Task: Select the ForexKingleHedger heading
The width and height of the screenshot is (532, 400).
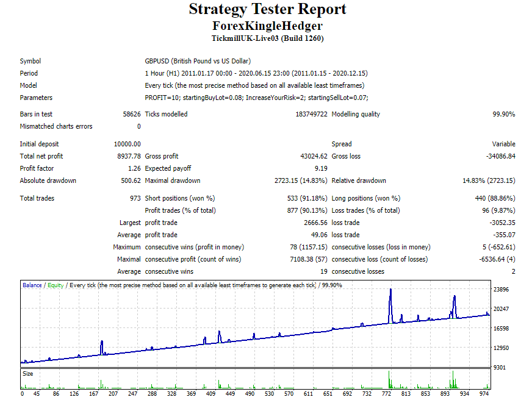Action: pyautogui.click(x=267, y=26)
